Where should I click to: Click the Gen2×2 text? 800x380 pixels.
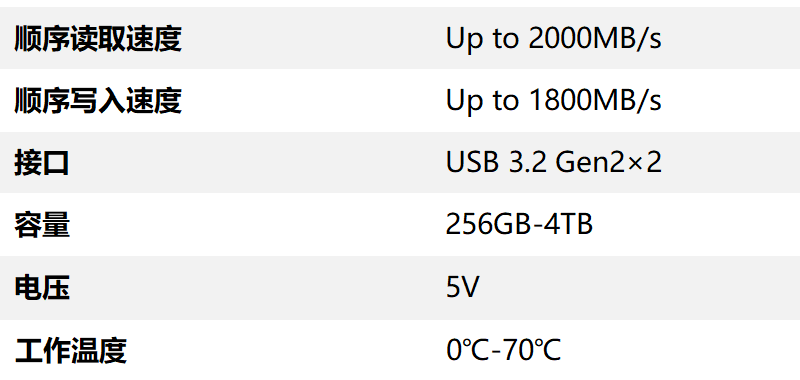(609, 163)
